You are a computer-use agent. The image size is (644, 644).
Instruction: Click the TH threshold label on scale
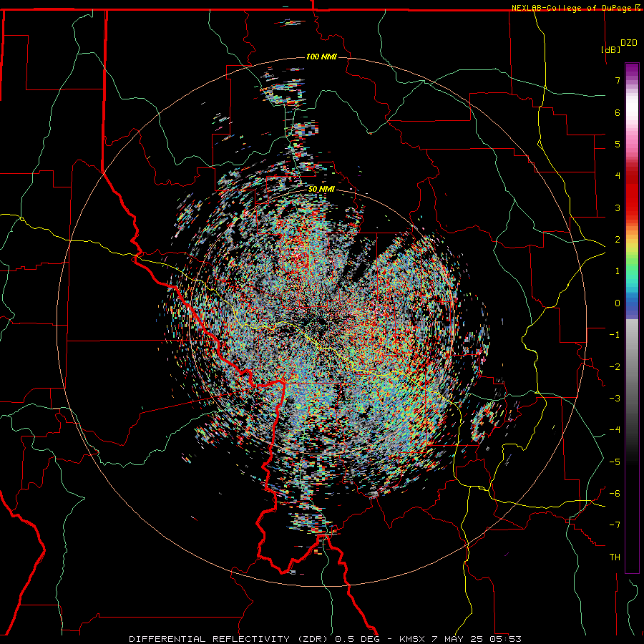[615, 557]
